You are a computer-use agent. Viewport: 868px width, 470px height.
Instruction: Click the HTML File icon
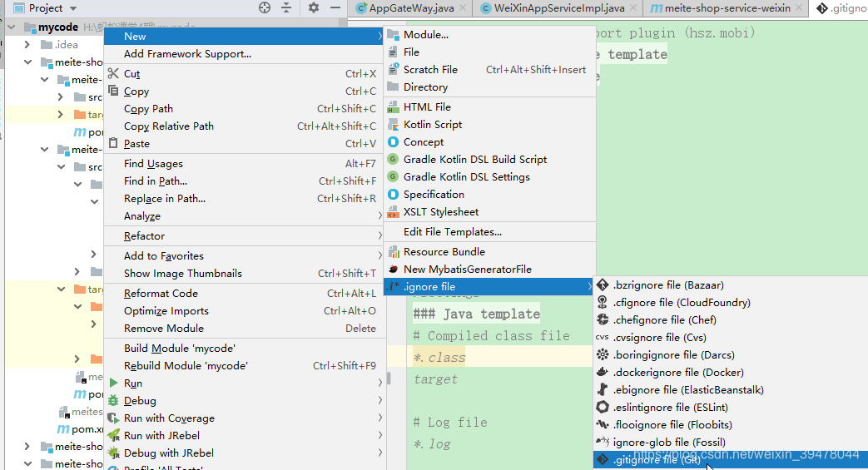tap(393, 106)
